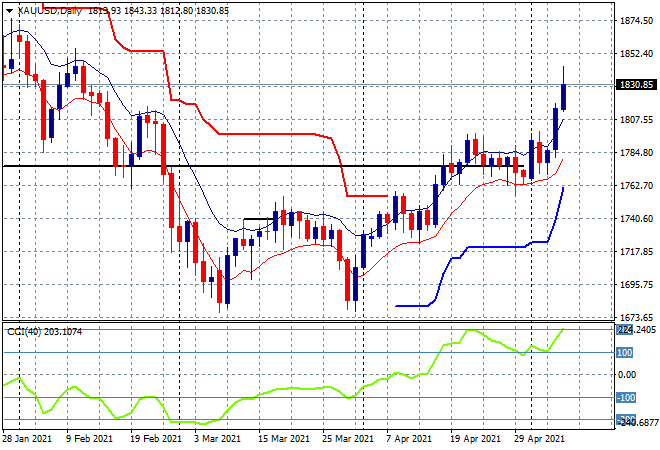Click the XAUUSD,Daily chart title
Viewport: 660px width, 450px height.
coord(50,11)
